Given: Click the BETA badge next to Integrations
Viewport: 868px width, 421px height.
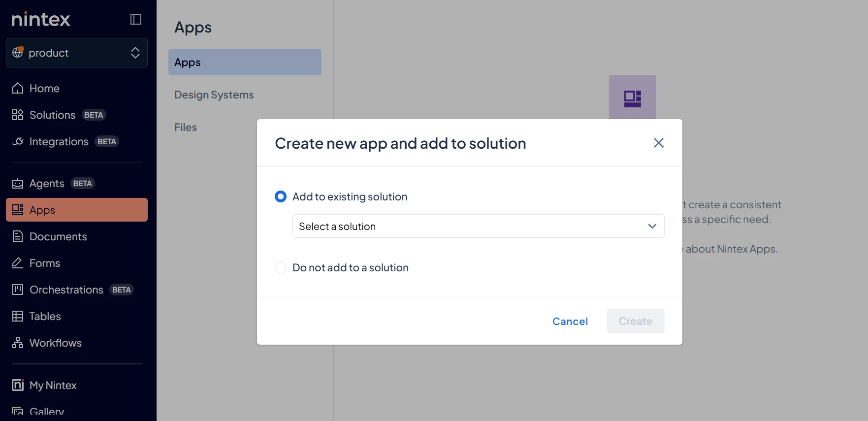Looking at the screenshot, I should coord(107,141).
